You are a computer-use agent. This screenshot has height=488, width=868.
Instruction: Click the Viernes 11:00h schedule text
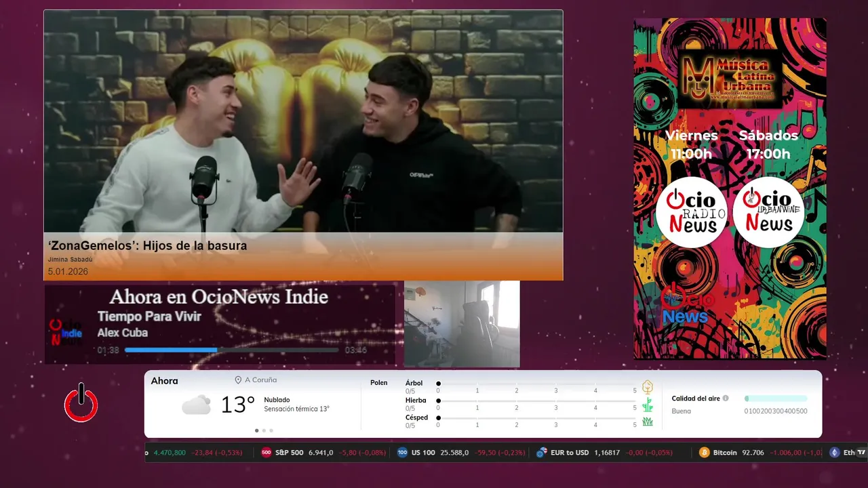(691, 144)
